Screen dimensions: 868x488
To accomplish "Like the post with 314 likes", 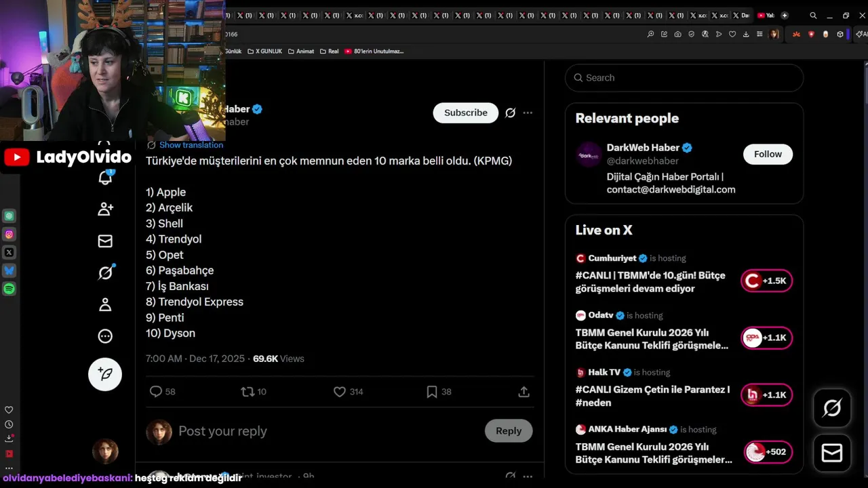I will tap(348, 392).
